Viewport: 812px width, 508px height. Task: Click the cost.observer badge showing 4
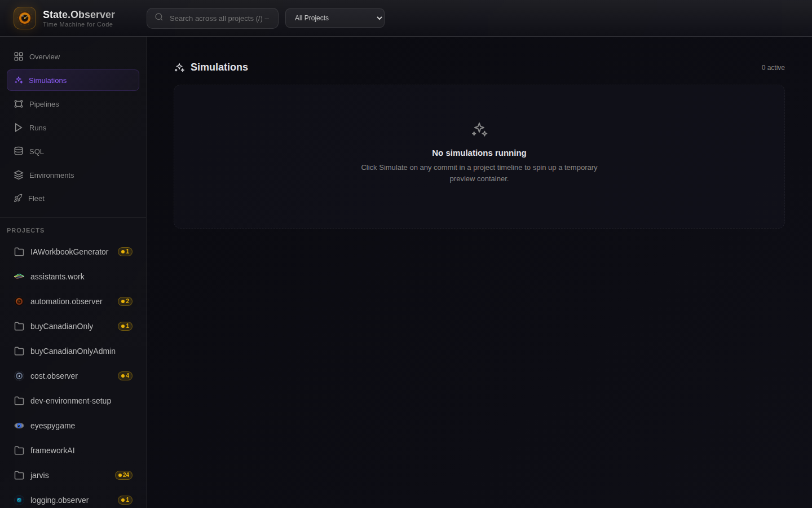125,376
